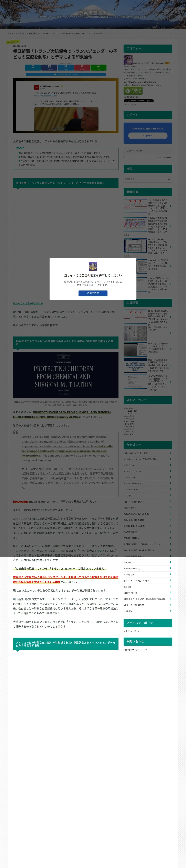Open the プライバシーポリシー link

tap(132, 631)
